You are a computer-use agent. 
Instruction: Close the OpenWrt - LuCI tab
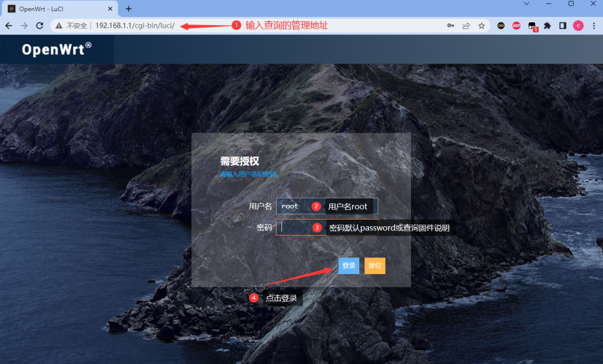pyautogui.click(x=110, y=8)
